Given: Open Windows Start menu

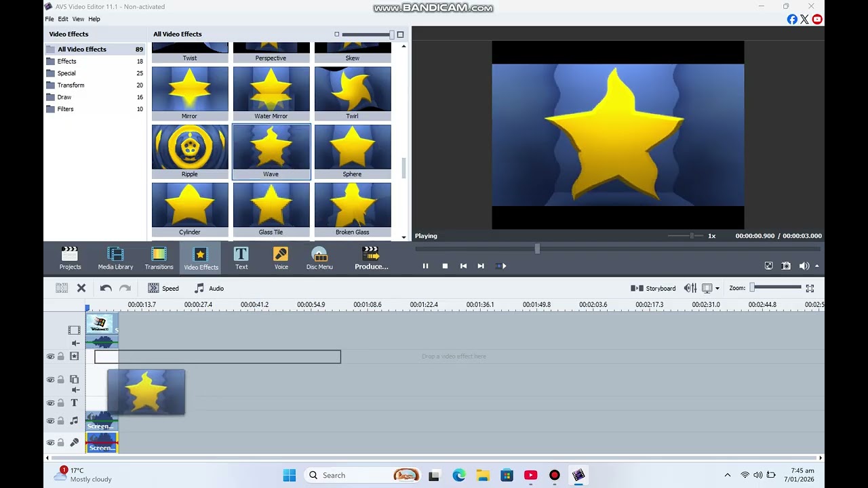Looking at the screenshot, I should (x=290, y=475).
